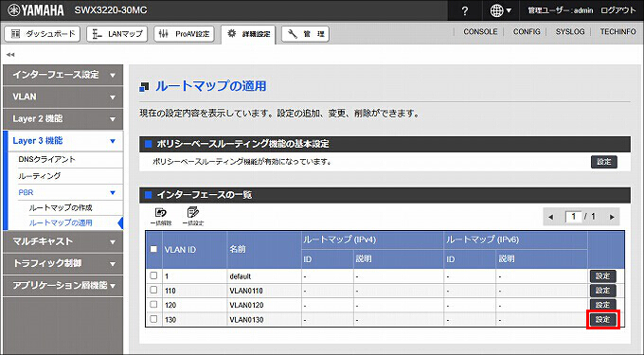Open DNSクライアント in the sidebar

(46, 159)
